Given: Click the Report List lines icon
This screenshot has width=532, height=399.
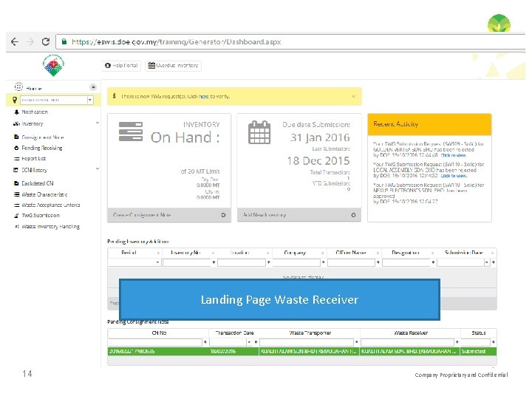Looking at the screenshot, I should [x=16, y=159].
